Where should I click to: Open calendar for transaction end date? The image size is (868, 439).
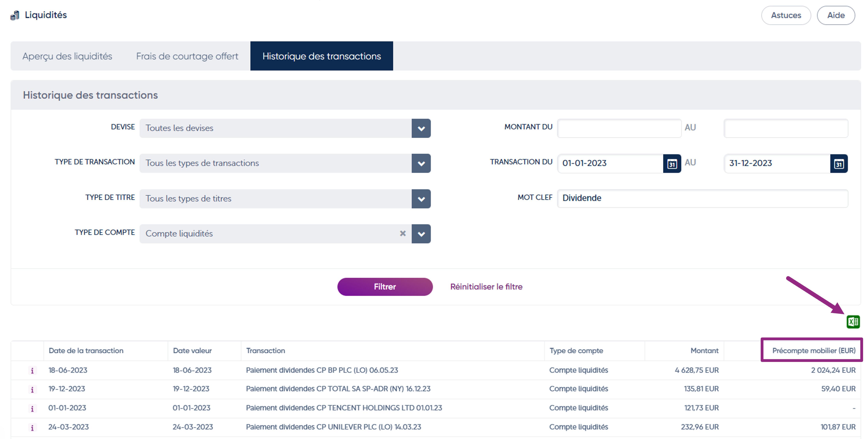[839, 164]
